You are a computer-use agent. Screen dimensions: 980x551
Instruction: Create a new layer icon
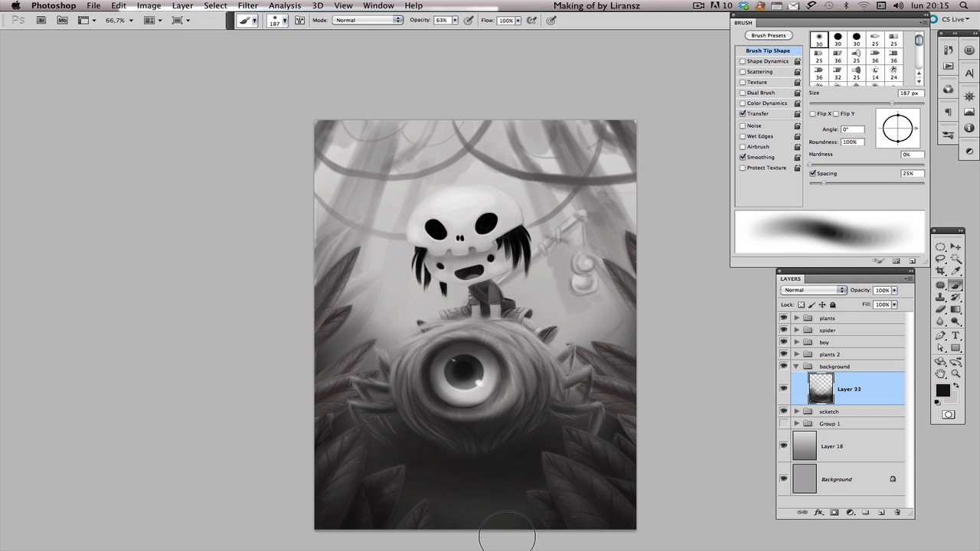[881, 512]
